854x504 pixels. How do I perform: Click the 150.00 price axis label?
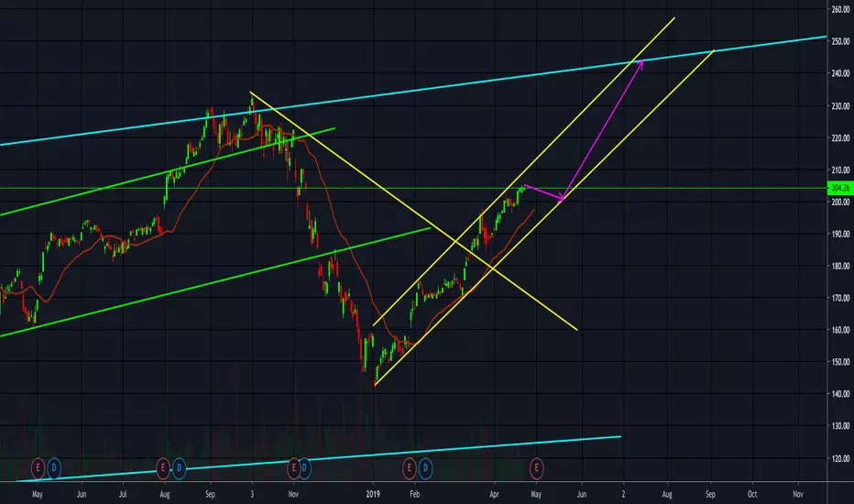(840, 362)
